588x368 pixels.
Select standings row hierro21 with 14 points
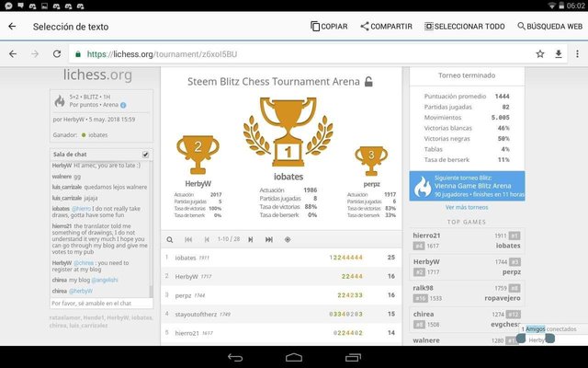click(281, 333)
